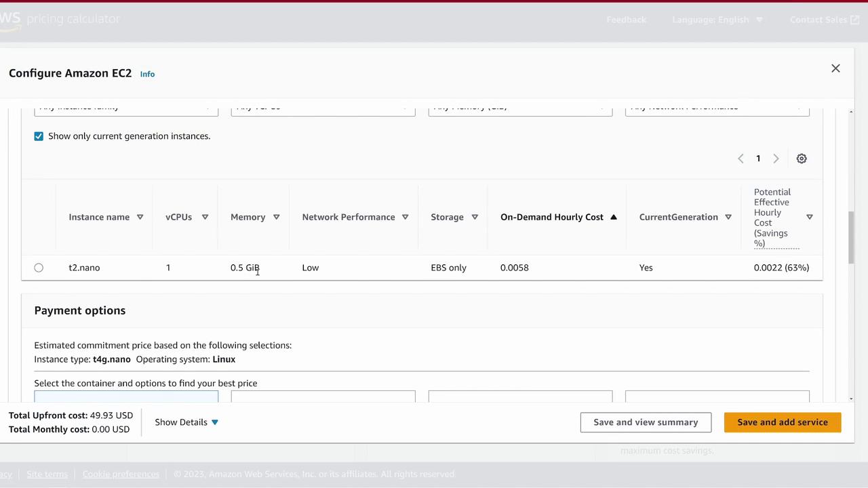Open table preferences gear icon

click(x=802, y=159)
